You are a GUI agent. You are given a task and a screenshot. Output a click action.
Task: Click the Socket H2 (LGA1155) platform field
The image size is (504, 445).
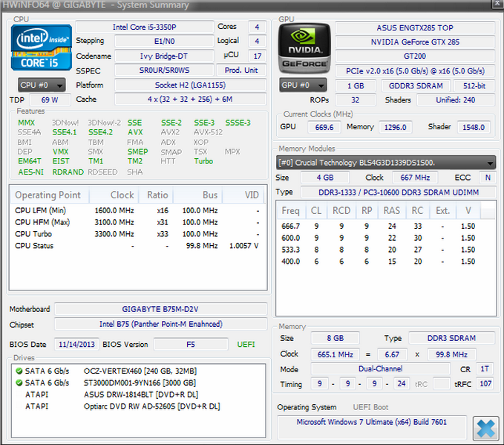190,85
